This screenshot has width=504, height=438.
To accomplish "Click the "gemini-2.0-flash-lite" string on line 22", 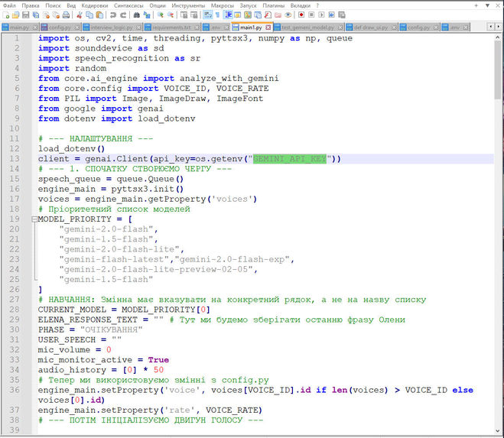I will 119,249.
